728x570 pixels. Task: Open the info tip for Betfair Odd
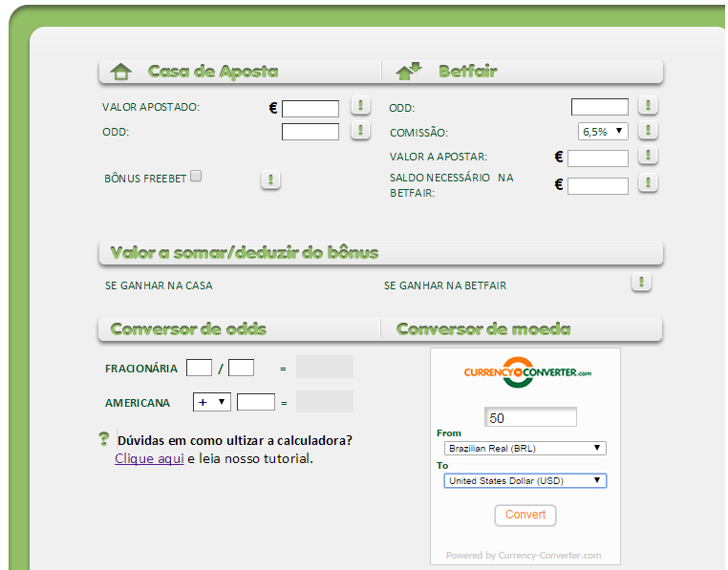648,106
